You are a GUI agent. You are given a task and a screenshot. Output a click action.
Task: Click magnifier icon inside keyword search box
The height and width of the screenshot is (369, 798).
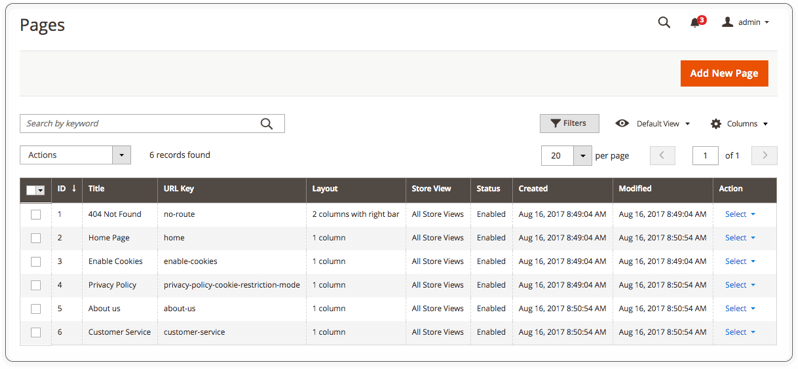coord(267,124)
